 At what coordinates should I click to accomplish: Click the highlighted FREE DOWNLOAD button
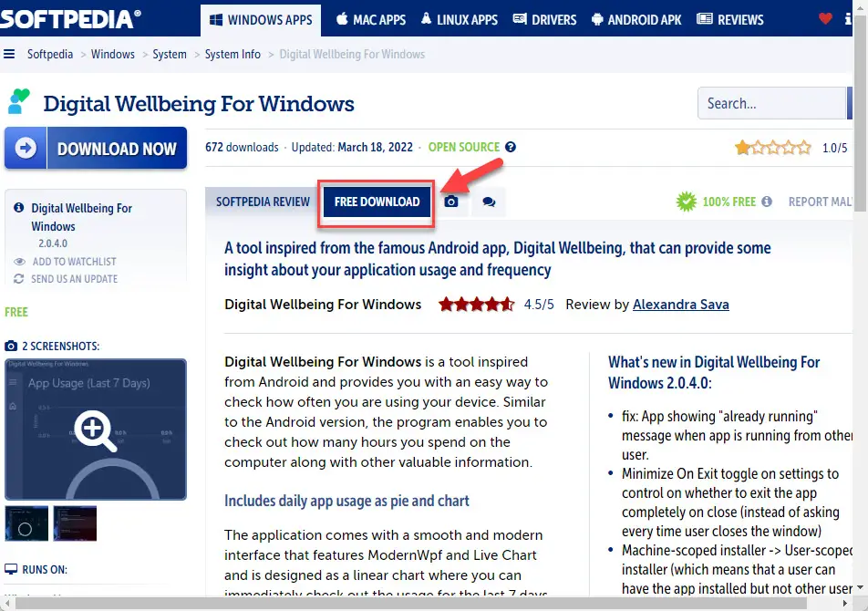375,202
